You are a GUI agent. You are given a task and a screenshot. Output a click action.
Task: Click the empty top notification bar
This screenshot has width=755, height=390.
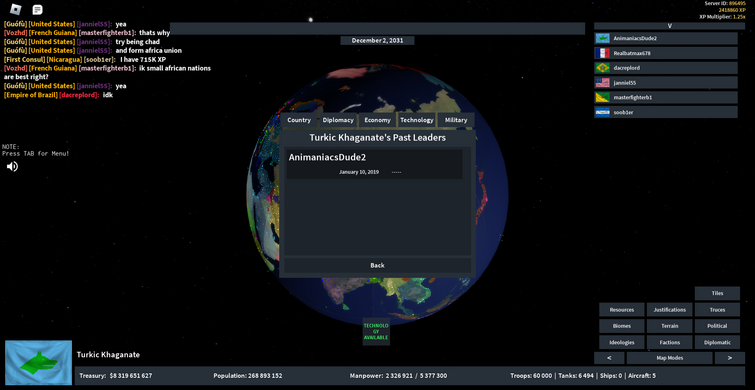pos(378,28)
